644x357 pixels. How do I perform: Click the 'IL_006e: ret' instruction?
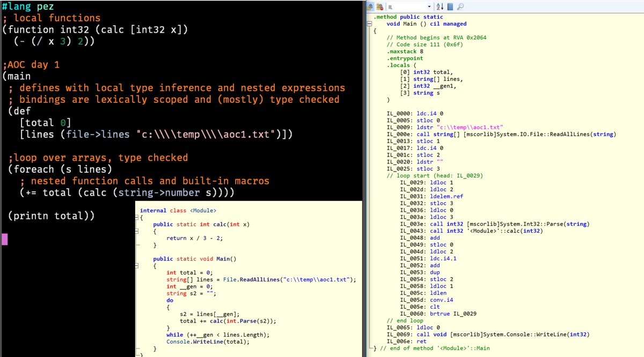click(x=407, y=341)
